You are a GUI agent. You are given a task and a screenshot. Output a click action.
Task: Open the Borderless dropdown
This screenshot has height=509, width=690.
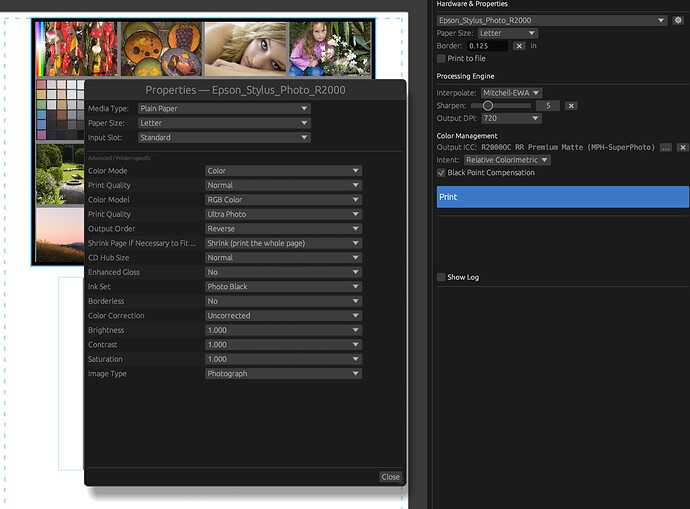(283, 301)
